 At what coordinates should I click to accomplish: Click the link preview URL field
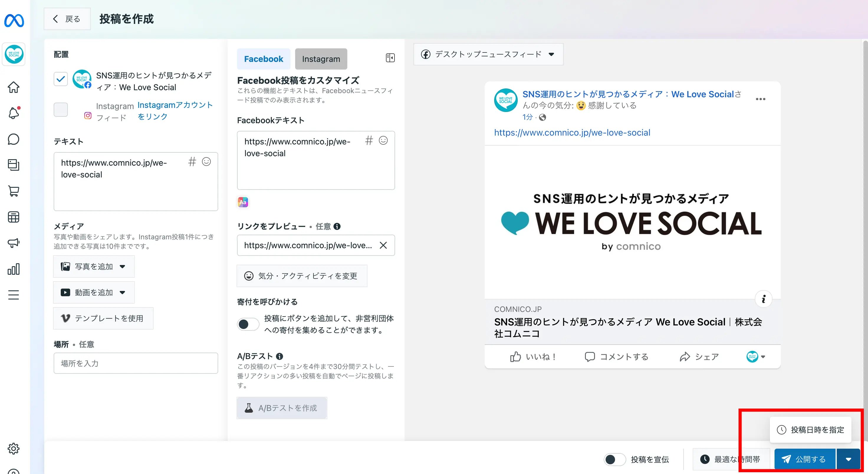[316, 245]
